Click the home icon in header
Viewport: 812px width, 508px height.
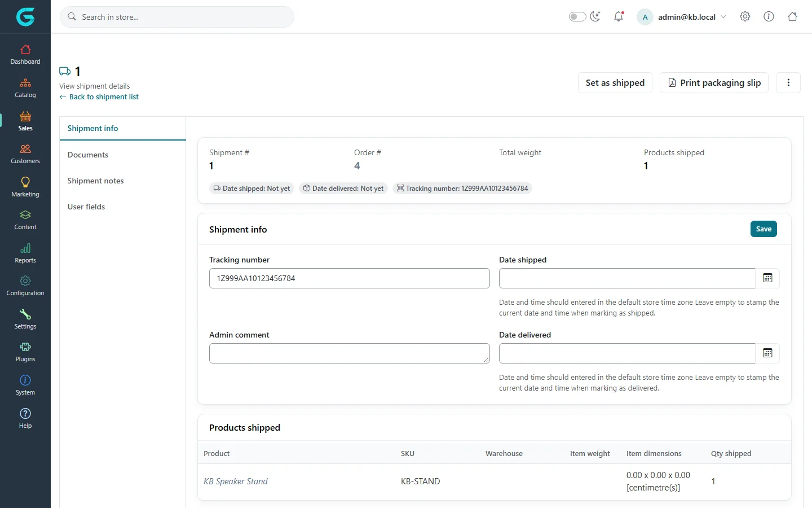click(792, 16)
